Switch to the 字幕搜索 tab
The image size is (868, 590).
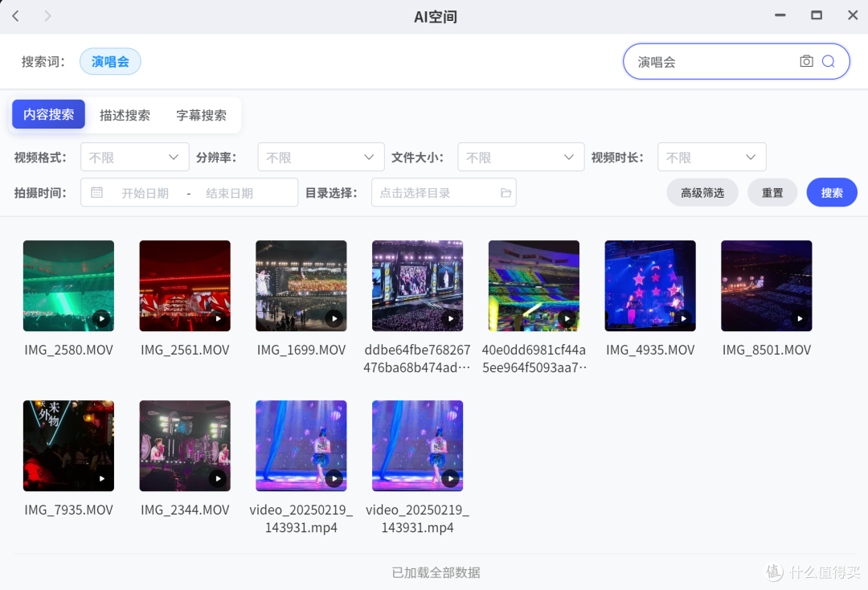201,115
